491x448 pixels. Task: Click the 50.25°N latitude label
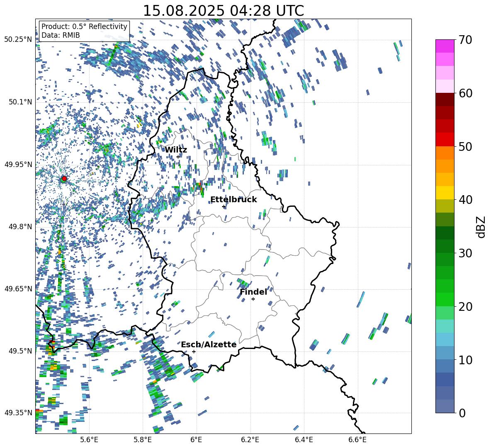tap(18, 40)
